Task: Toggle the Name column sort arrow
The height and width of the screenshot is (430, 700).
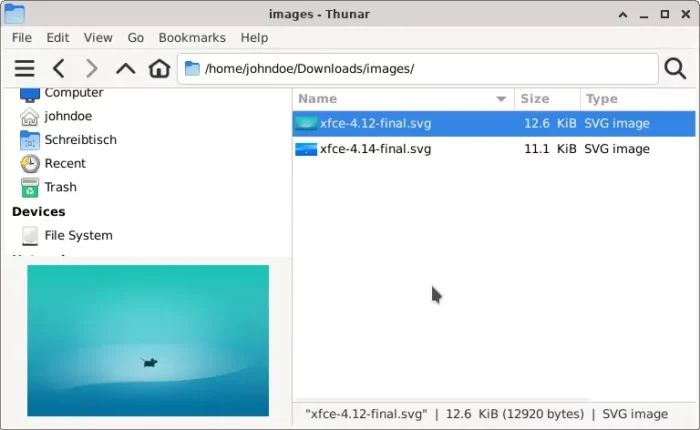Action: [501, 99]
